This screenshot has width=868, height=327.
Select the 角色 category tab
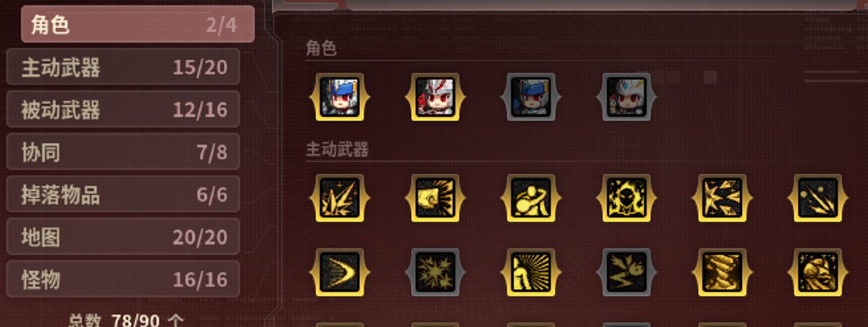[137, 24]
